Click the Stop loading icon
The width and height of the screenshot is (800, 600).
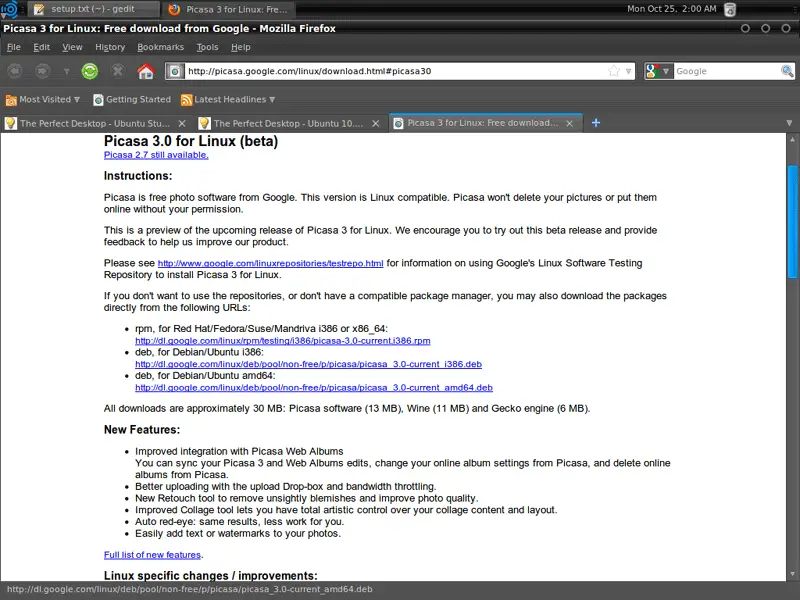pos(118,71)
